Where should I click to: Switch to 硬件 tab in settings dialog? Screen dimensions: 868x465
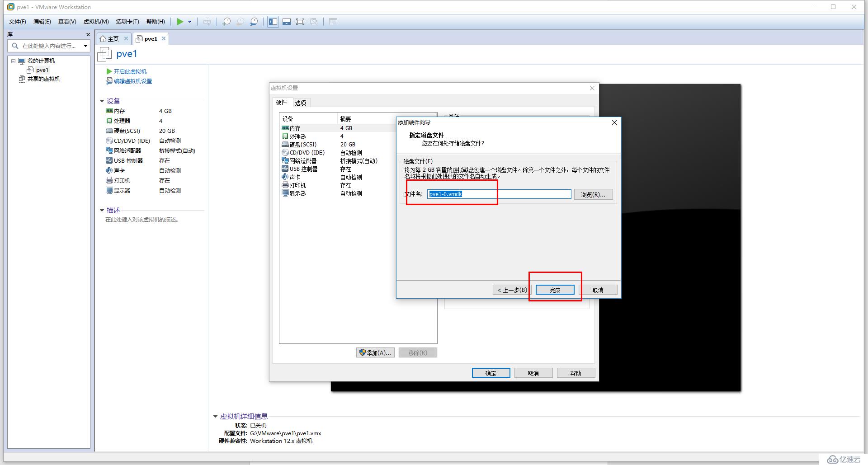(x=282, y=102)
